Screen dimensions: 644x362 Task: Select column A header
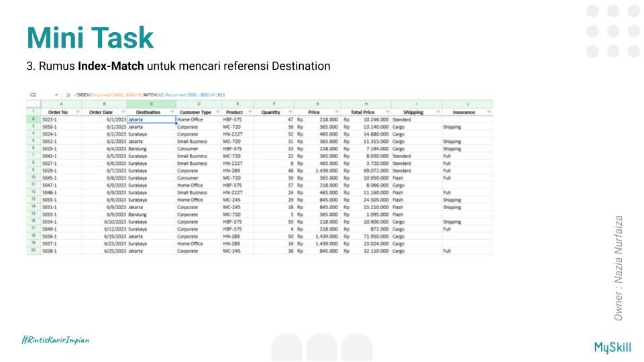[61, 104]
